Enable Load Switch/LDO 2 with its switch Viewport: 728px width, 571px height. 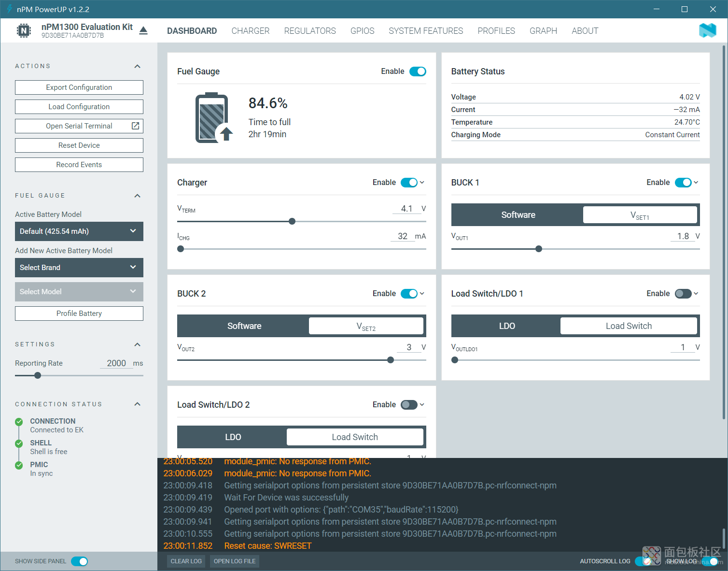pyautogui.click(x=409, y=405)
